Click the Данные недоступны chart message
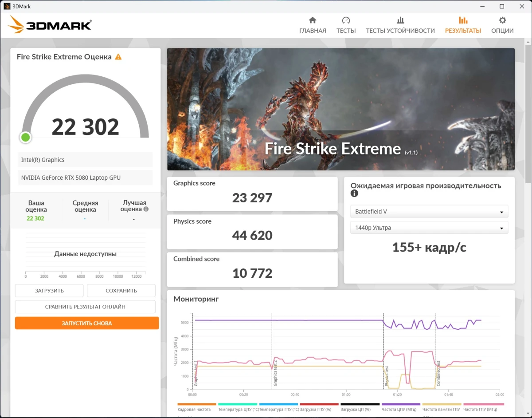 [86, 254]
